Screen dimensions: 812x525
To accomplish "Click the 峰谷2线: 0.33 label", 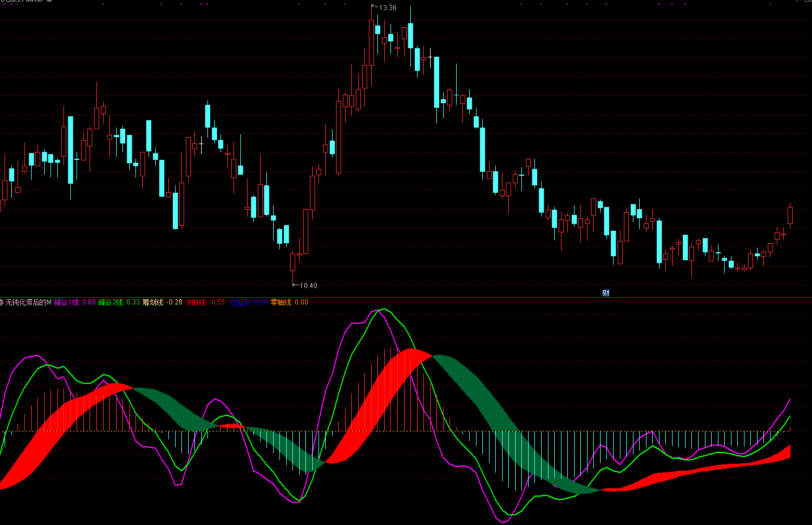I will 119,302.
